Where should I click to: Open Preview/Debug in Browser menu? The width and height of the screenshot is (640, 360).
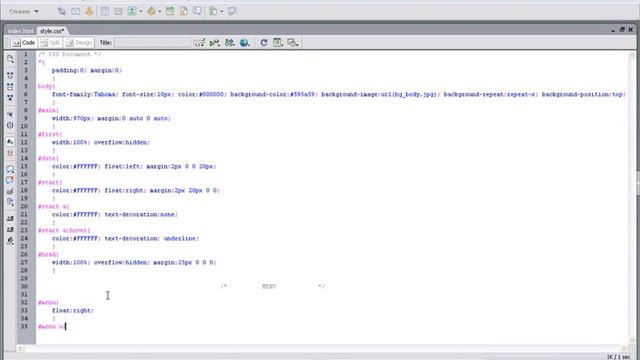click(214, 42)
